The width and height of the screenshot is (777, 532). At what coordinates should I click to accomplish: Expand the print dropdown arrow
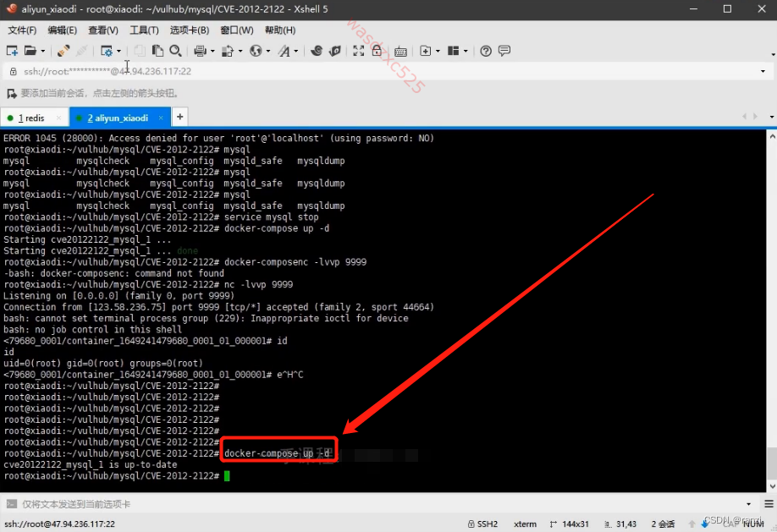[x=212, y=51]
